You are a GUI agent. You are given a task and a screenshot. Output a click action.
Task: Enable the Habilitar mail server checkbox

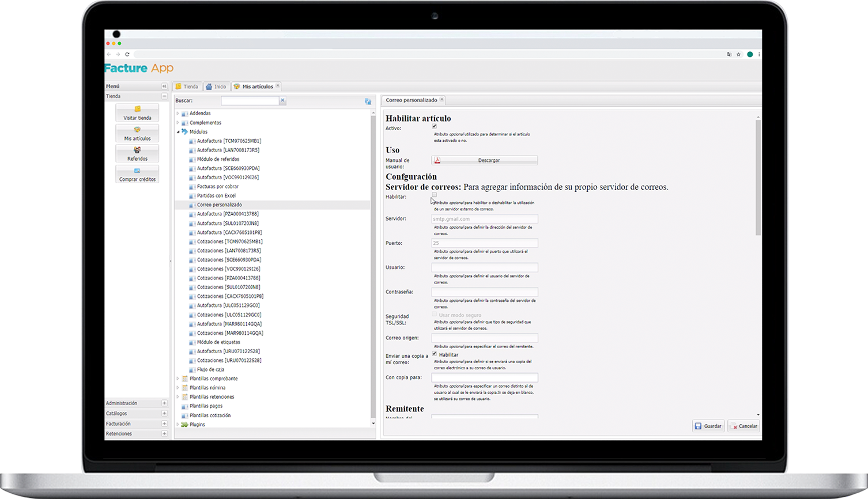(435, 195)
